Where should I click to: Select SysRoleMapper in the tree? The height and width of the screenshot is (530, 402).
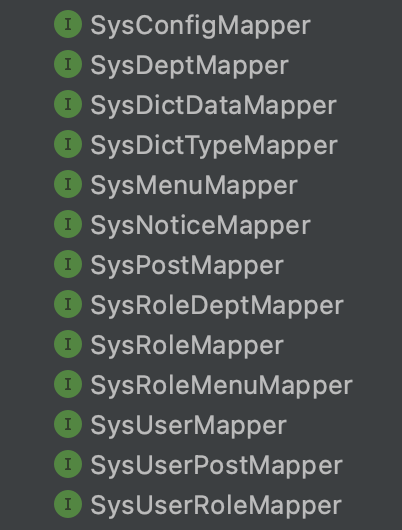pyautogui.click(x=187, y=346)
